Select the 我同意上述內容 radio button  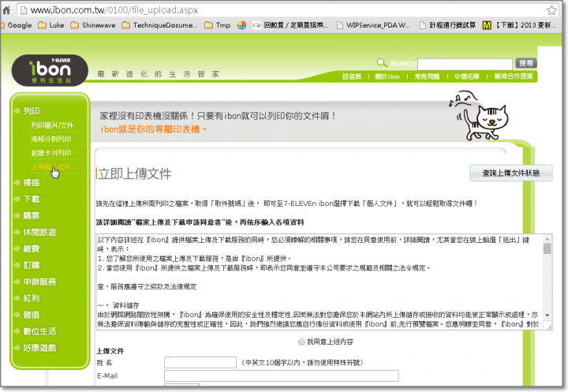[301, 342]
